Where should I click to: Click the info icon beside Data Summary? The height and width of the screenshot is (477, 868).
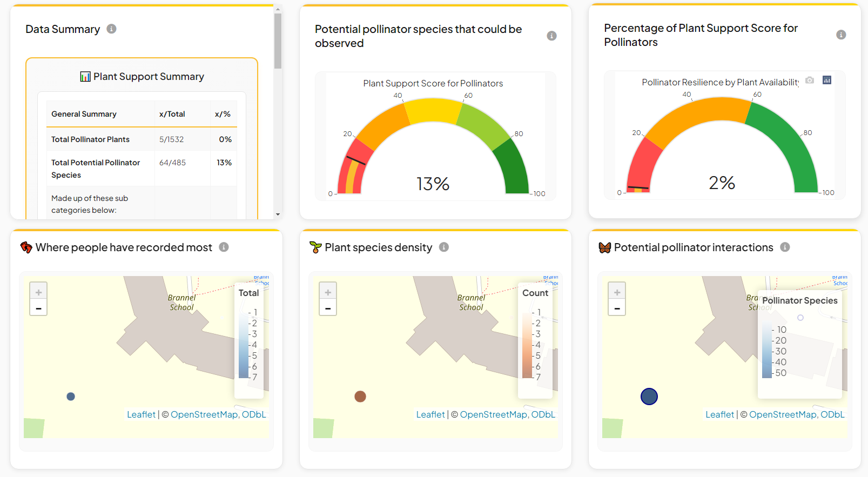[111, 29]
